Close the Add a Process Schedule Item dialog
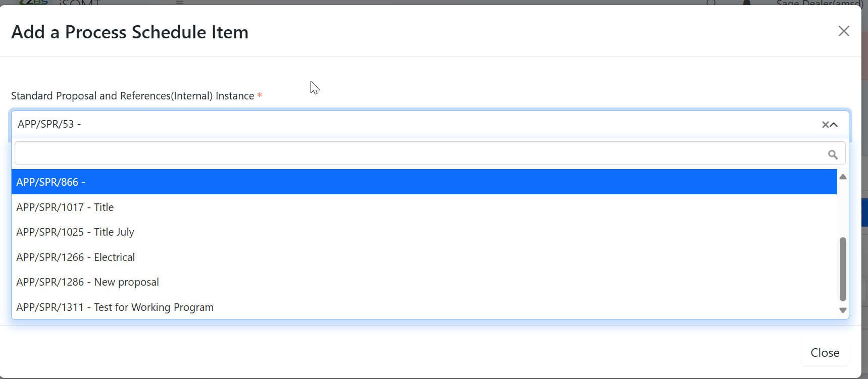The width and height of the screenshot is (868, 379). [843, 31]
